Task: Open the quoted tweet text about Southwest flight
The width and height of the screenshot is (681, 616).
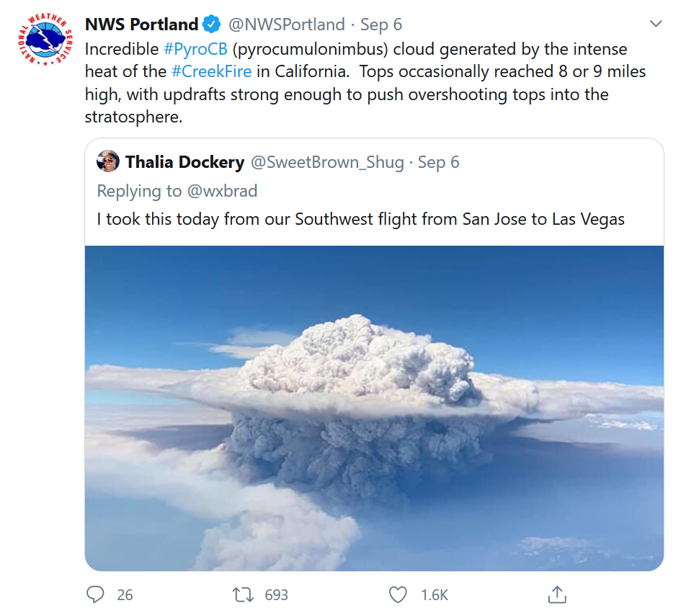Action: tap(360, 219)
